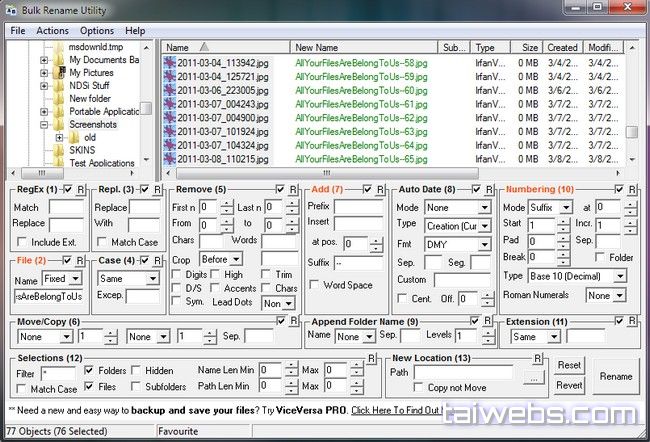Open the Numbering Mode Suffix dropdown
Screen dimensions: 650x442
551,207
